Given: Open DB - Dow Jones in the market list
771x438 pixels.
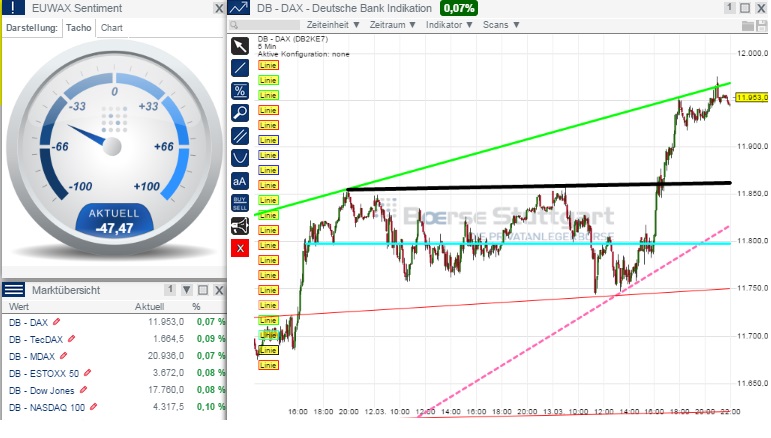Looking at the screenshot, I should click(x=41, y=391).
